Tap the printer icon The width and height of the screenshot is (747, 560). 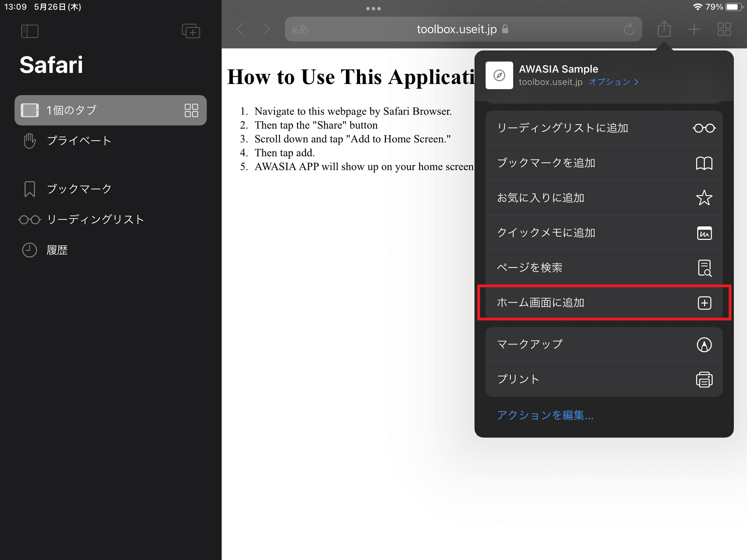(704, 380)
